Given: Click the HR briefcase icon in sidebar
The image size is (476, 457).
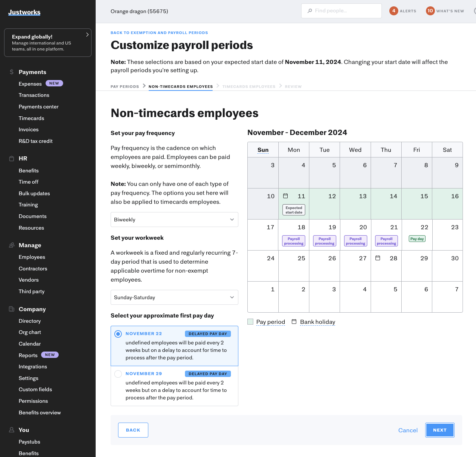Looking at the screenshot, I should (11, 158).
